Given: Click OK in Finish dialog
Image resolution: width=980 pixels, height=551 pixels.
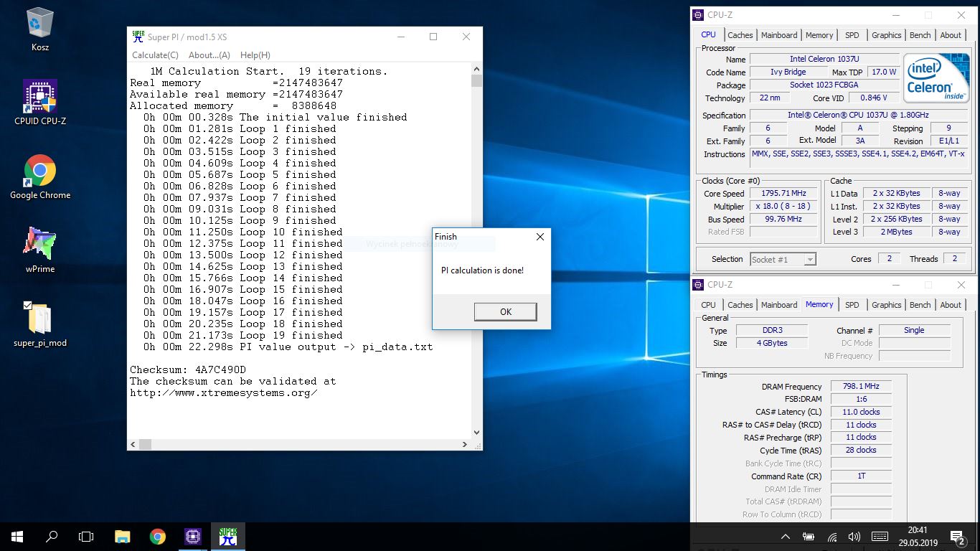Looking at the screenshot, I should [505, 311].
